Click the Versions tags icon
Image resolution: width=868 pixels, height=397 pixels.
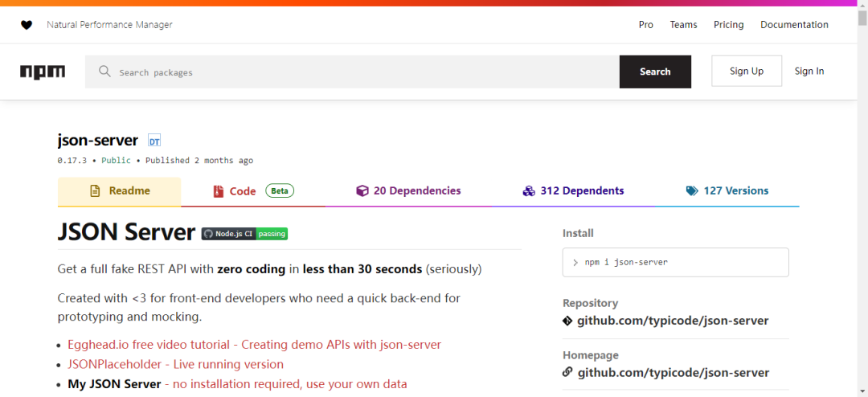point(692,191)
